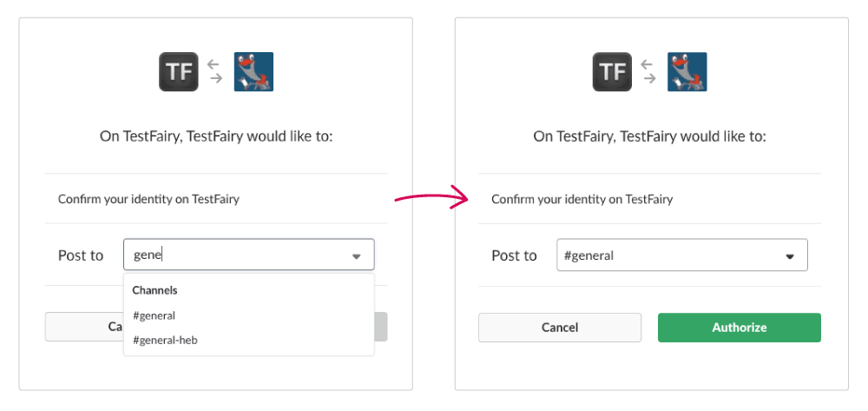Click the exchange arrows icon in the channel search dialog

click(x=215, y=72)
